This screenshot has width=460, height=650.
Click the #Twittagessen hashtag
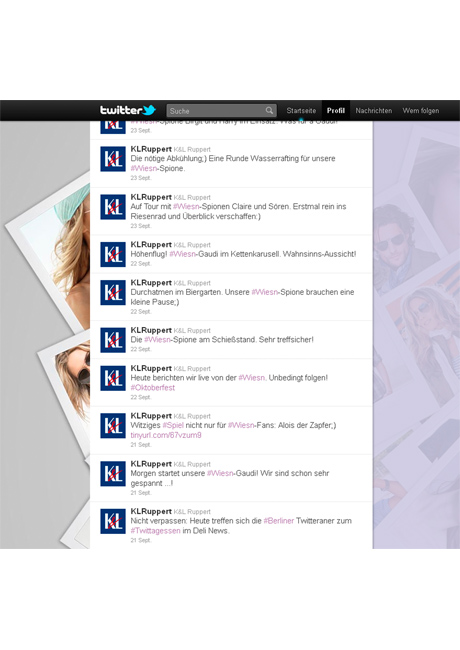pyautogui.click(x=155, y=531)
